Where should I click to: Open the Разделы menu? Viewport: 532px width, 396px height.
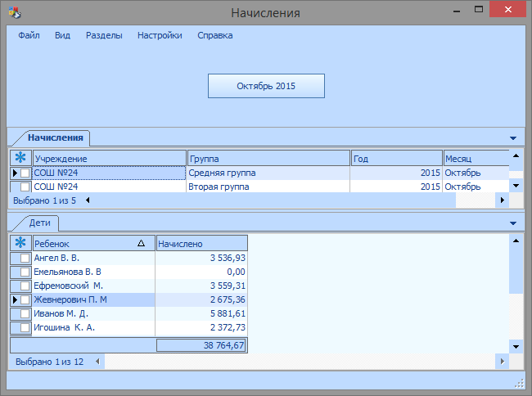[104, 35]
